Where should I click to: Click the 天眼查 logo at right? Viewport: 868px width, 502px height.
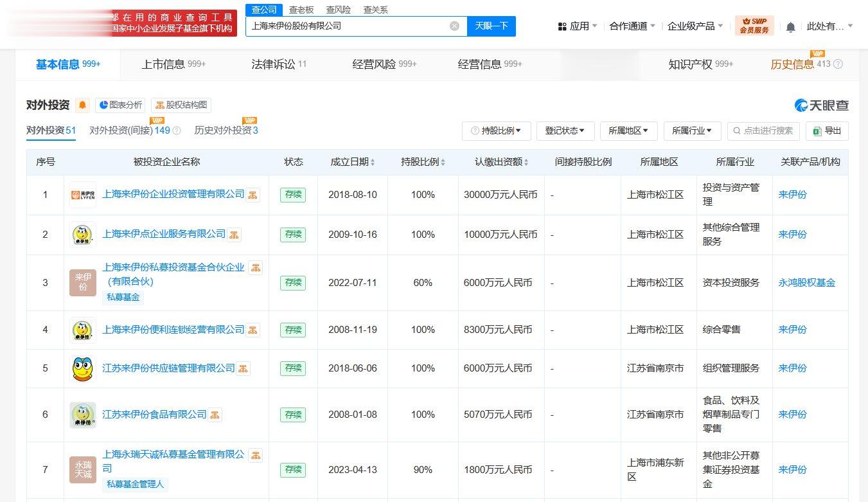(821, 105)
